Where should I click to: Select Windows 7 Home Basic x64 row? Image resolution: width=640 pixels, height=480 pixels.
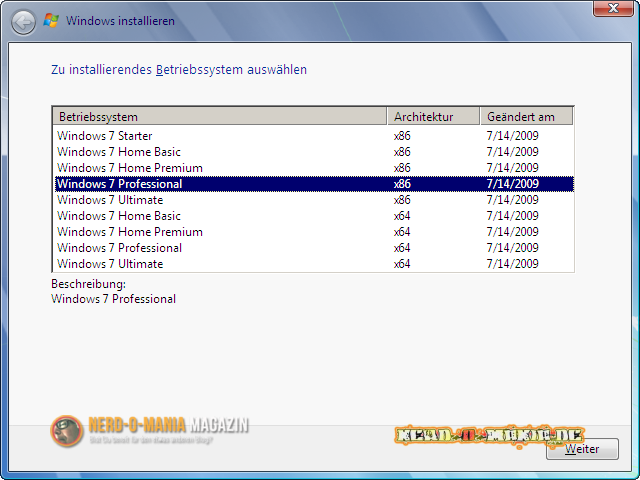pos(314,216)
